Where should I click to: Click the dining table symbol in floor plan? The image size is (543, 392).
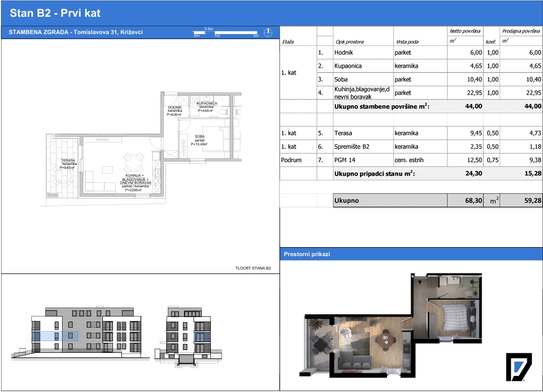(x=134, y=162)
